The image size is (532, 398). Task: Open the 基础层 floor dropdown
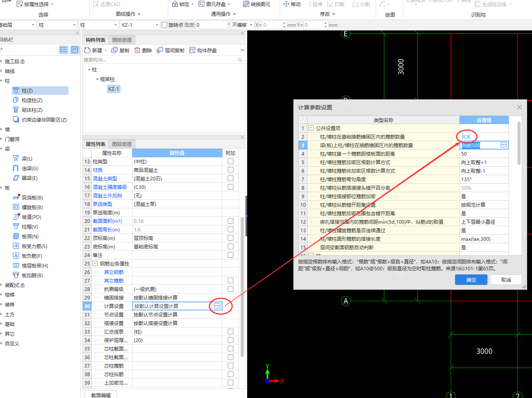click(33, 25)
